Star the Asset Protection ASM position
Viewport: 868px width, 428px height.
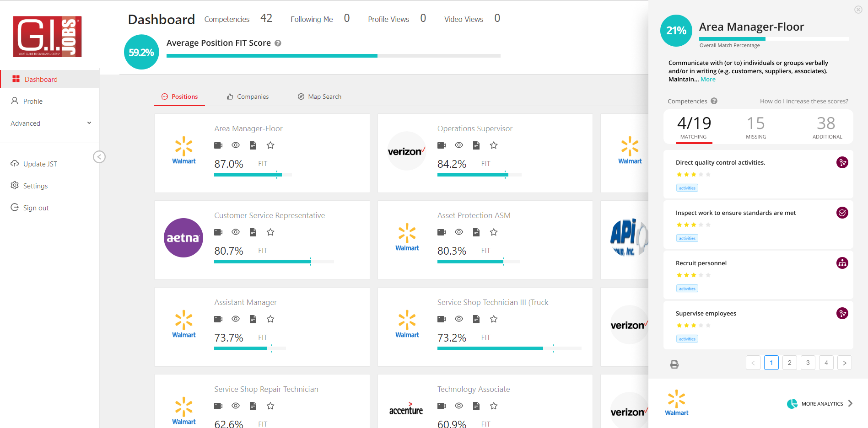click(494, 232)
